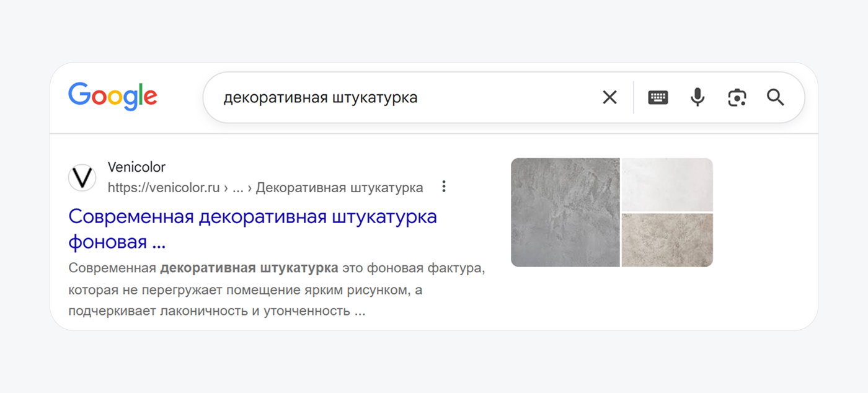Open the three-dot result options menu

click(x=443, y=187)
